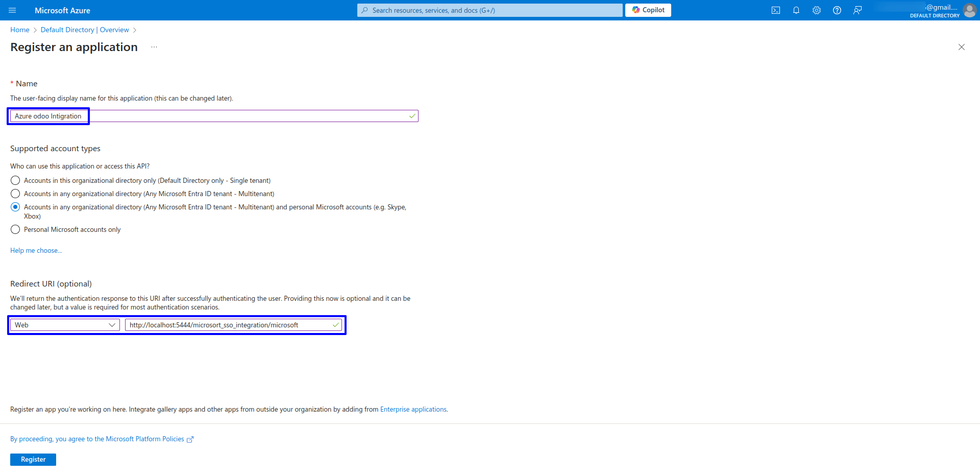Image resolution: width=980 pixels, height=476 pixels.
Task: Edit the application Name field
Action: [214, 116]
